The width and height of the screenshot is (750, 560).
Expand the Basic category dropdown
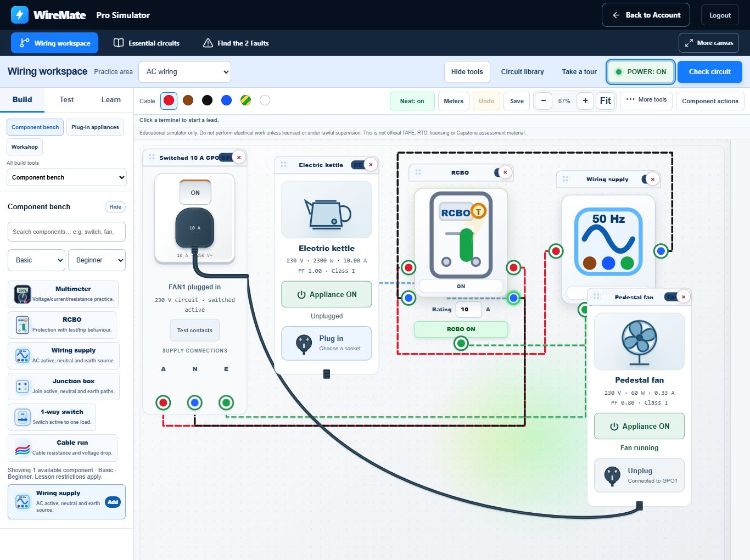coord(36,260)
